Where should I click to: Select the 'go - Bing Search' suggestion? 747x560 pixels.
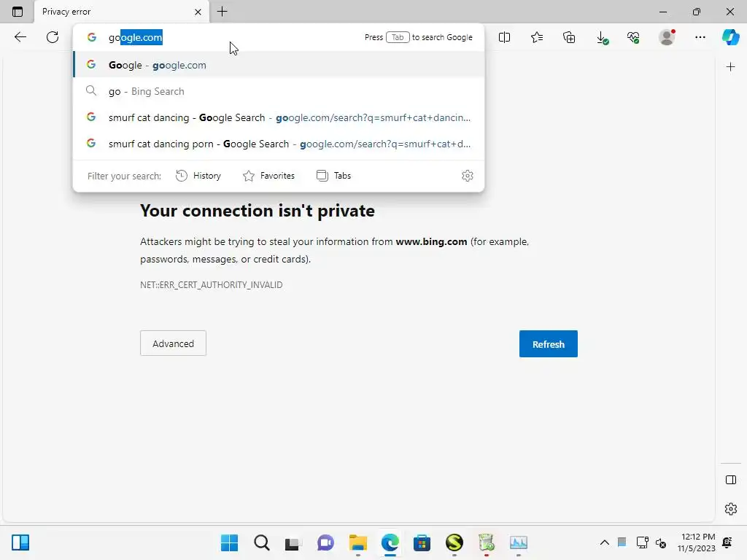point(279,91)
